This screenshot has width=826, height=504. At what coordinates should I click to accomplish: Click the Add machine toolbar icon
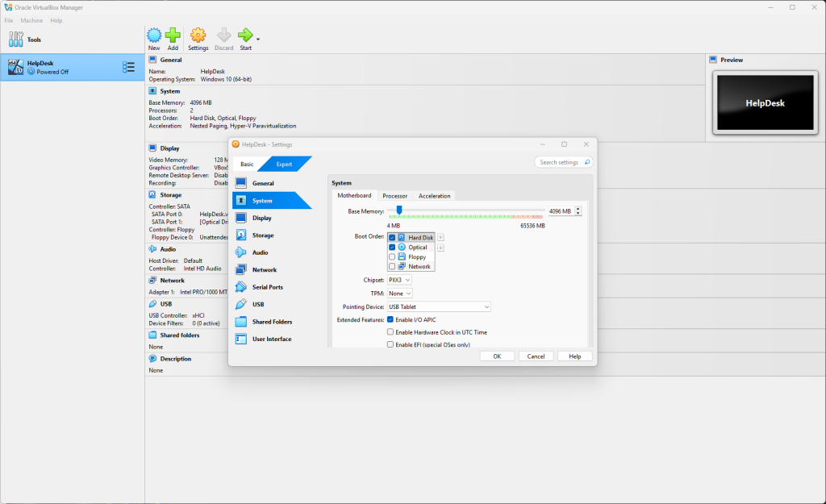[173, 35]
